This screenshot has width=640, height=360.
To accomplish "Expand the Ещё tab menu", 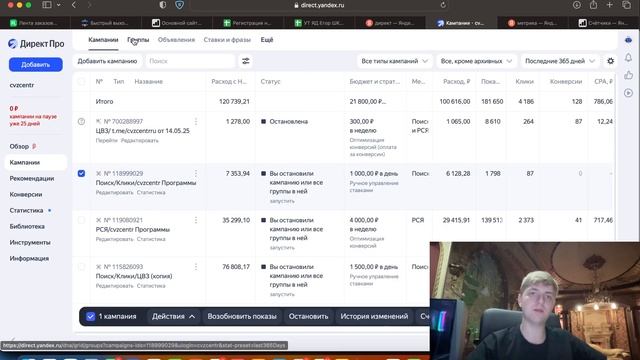I will click(x=267, y=40).
